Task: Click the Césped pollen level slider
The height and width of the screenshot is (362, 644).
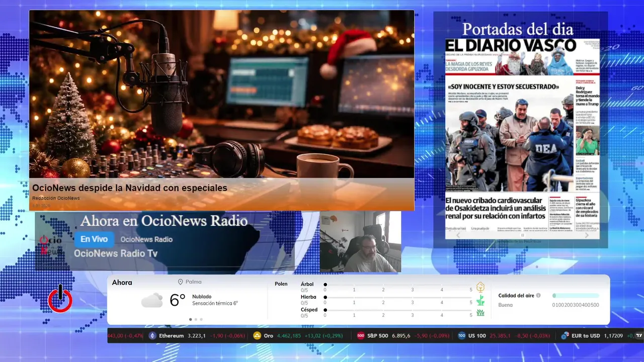Action: pyautogui.click(x=398, y=310)
